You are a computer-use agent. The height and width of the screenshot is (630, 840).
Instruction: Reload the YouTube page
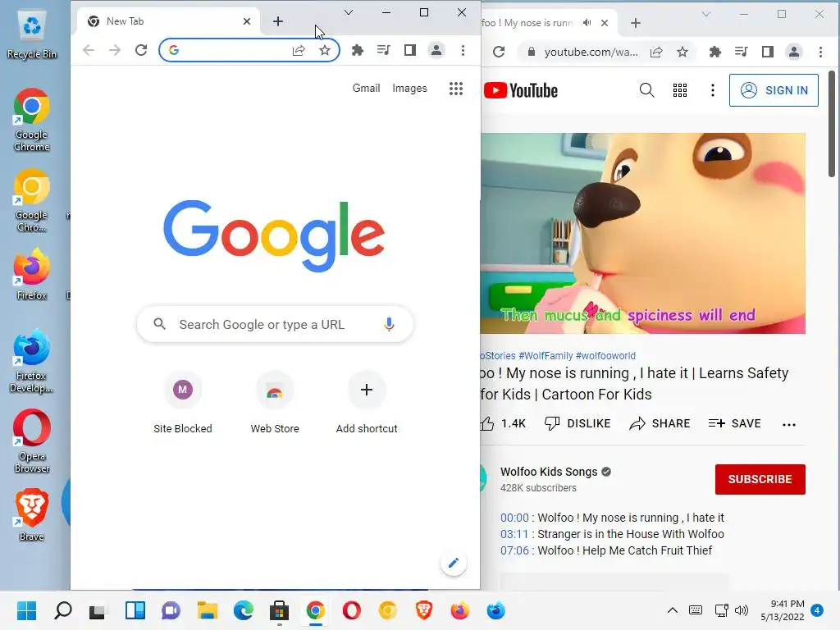(x=499, y=52)
